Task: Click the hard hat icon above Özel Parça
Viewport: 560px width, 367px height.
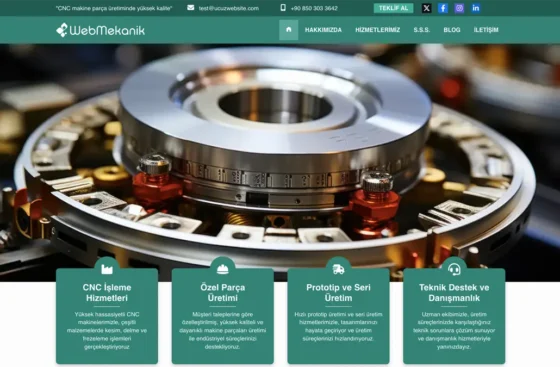Action: pos(222,269)
